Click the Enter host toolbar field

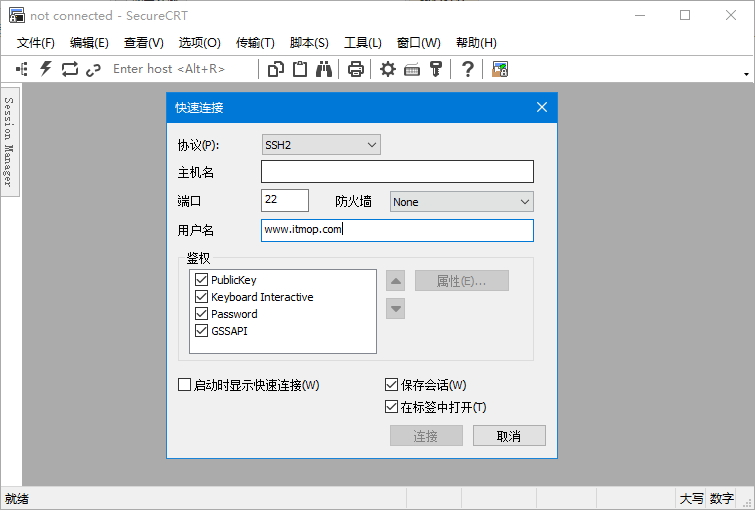(x=183, y=69)
